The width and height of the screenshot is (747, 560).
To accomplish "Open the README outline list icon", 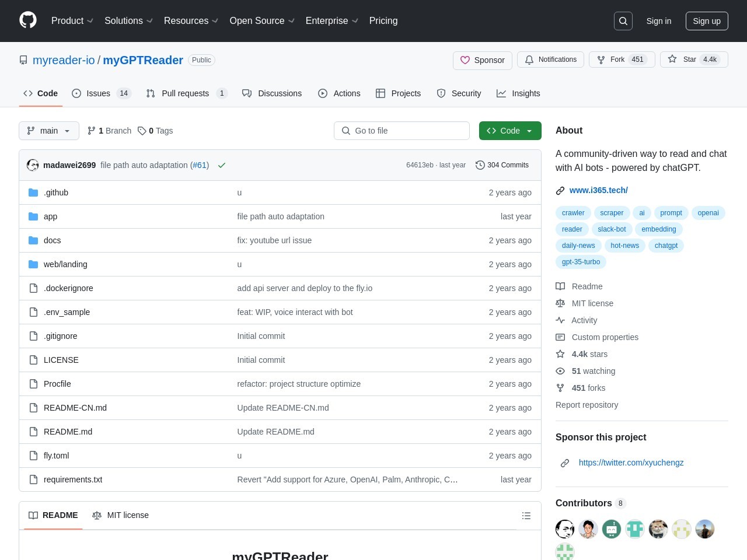I will pos(526,516).
